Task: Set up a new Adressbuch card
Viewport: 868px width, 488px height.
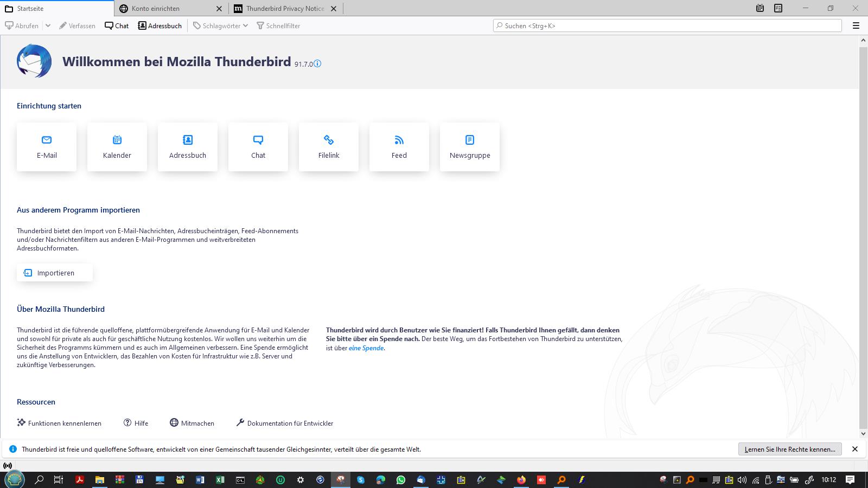Action: point(188,147)
